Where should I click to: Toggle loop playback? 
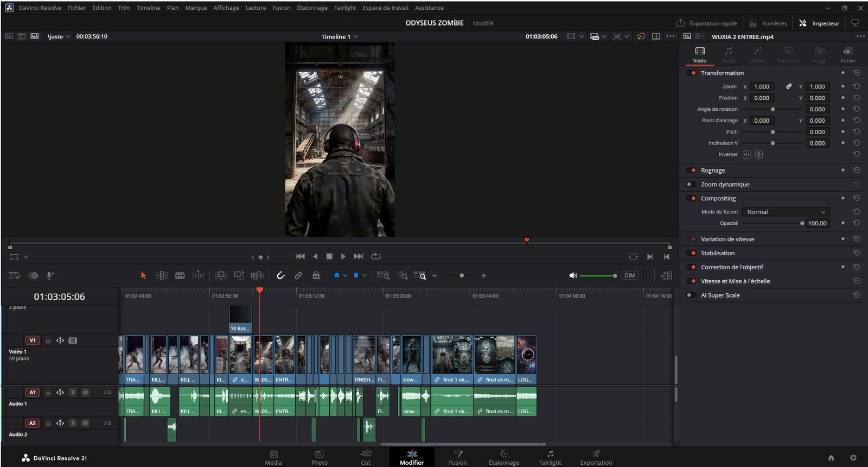coord(376,256)
